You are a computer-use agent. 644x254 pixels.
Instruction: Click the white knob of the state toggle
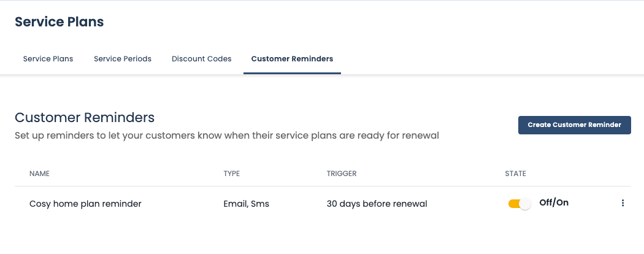(524, 204)
